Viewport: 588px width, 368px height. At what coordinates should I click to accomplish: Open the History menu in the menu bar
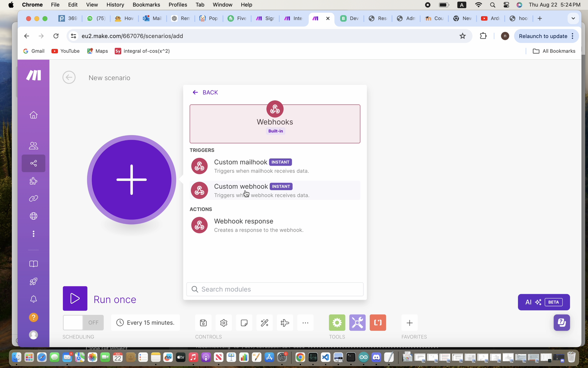click(x=115, y=5)
